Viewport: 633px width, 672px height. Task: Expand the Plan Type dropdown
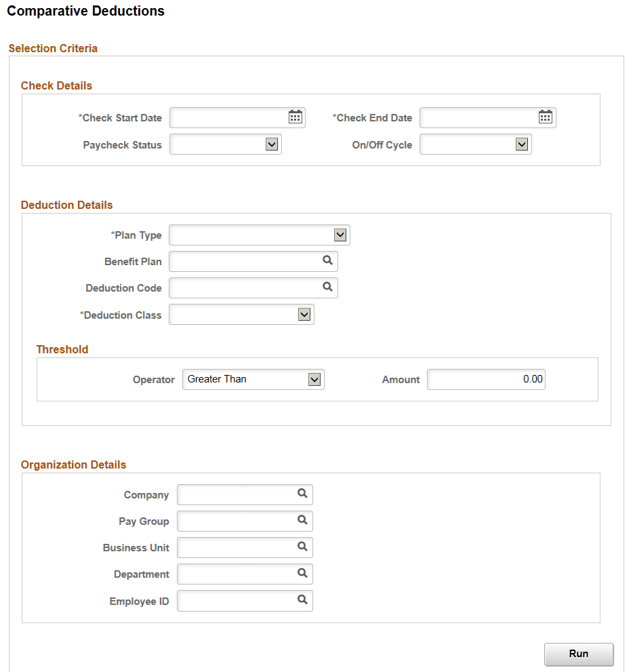(341, 235)
